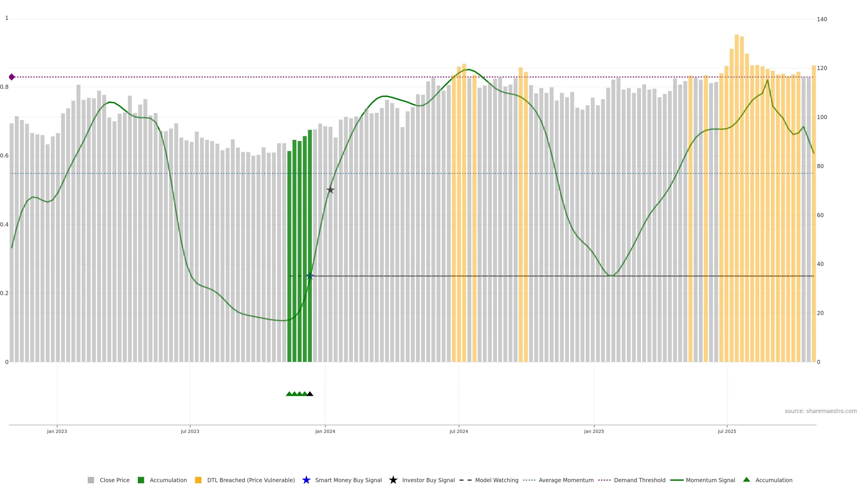Click the black star marker on chart near Jan 2024

point(330,190)
